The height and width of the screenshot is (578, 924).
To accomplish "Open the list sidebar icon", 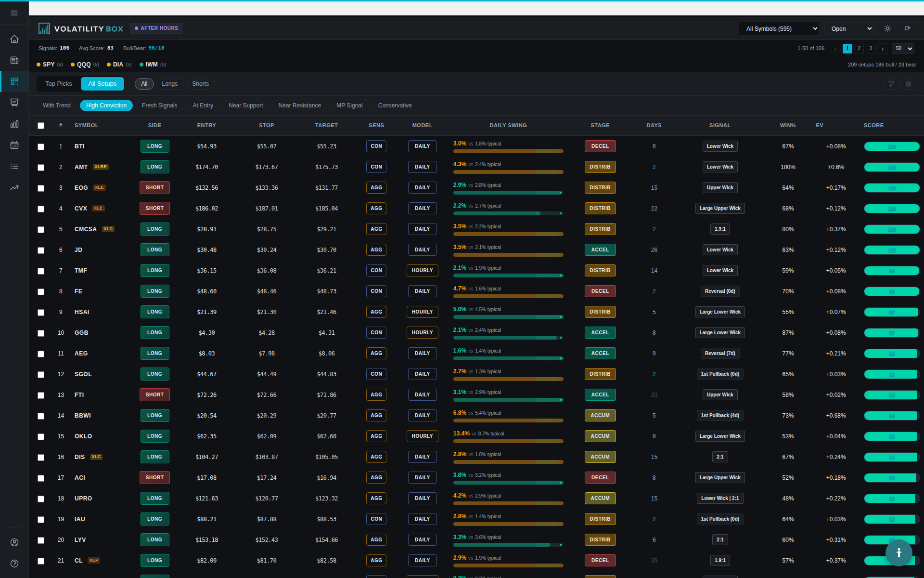I will (x=14, y=166).
